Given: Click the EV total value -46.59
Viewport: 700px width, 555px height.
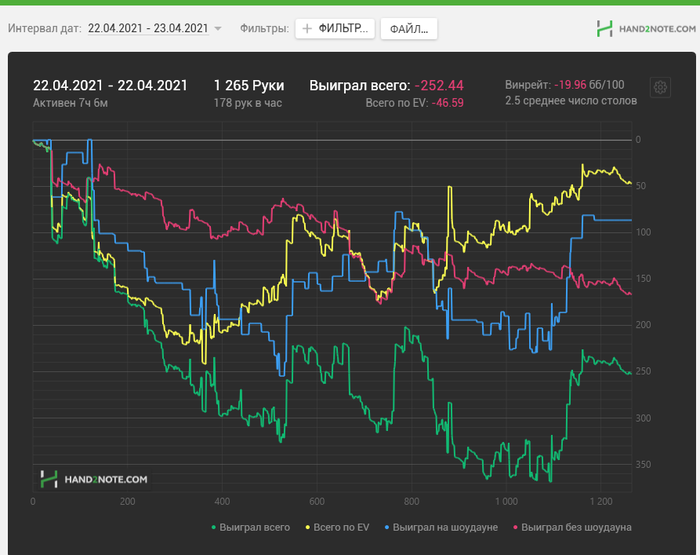Looking at the screenshot, I should (448, 103).
